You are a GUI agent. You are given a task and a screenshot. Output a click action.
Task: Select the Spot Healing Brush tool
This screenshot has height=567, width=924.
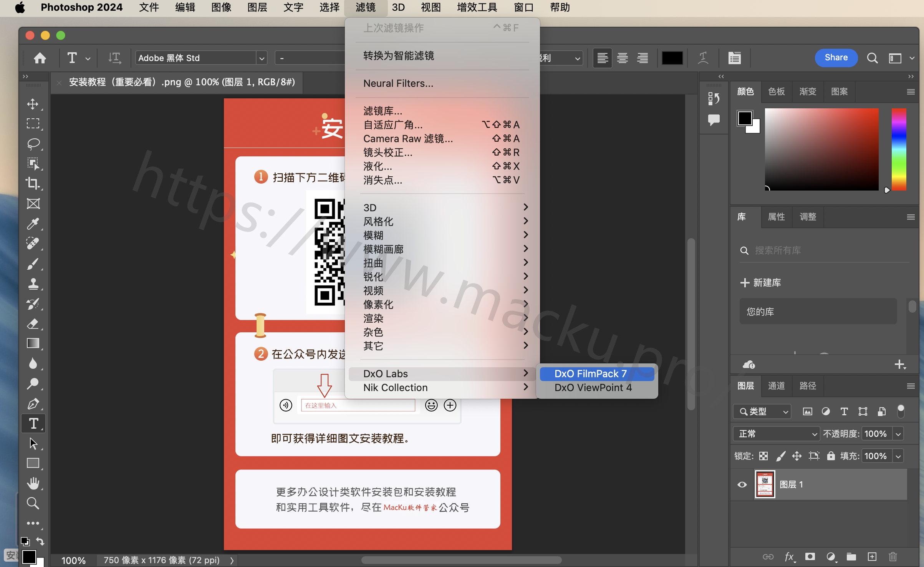(33, 244)
